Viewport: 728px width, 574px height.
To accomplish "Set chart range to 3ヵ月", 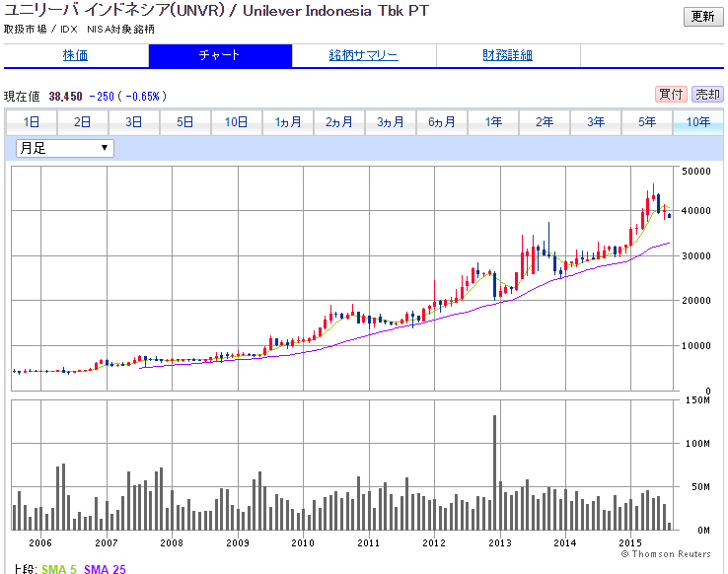I will [x=391, y=122].
